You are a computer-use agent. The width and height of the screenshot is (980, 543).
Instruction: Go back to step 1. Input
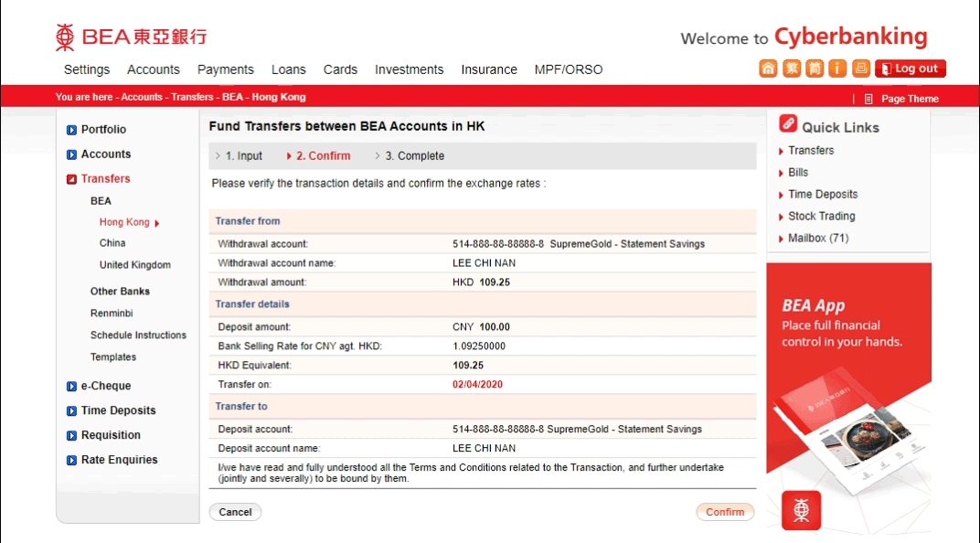pos(244,155)
